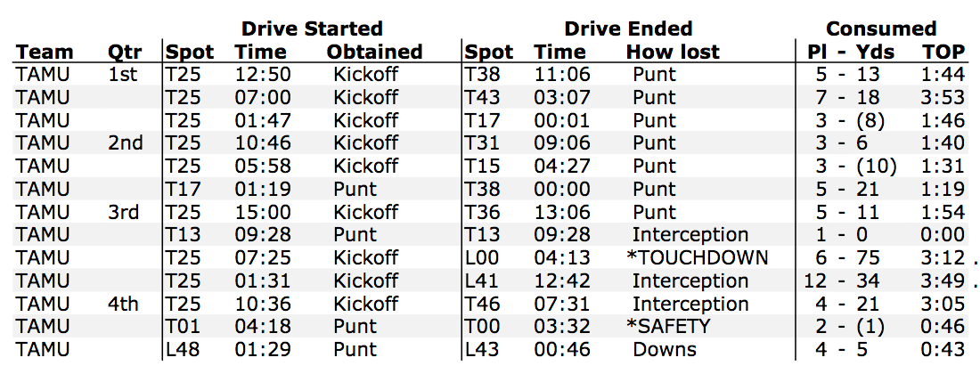Select the 12:50 drive start time
The image size is (980, 374).
pos(263,74)
